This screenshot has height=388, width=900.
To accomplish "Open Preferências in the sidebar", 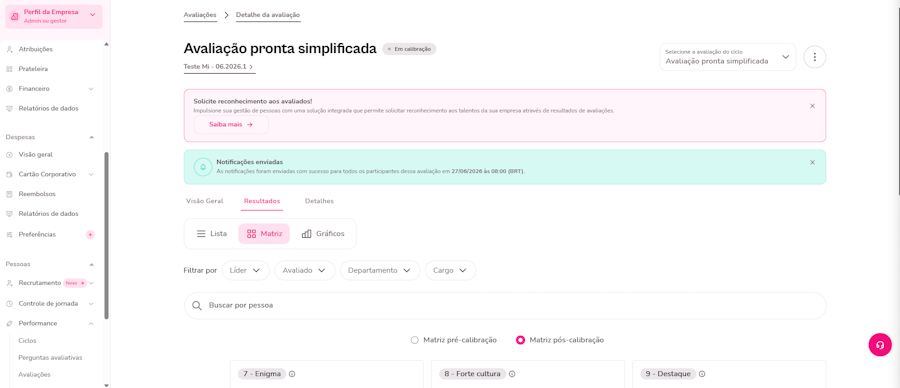I will click(x=37, y=234).
